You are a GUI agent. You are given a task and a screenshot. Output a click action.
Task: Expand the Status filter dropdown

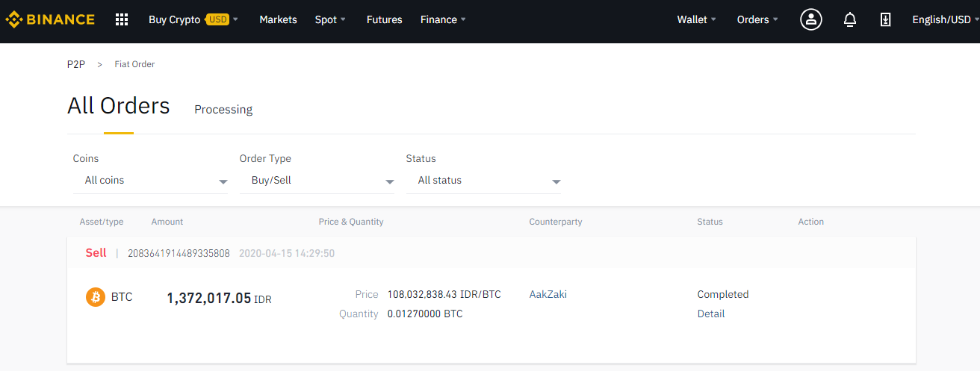coord(483,181)
